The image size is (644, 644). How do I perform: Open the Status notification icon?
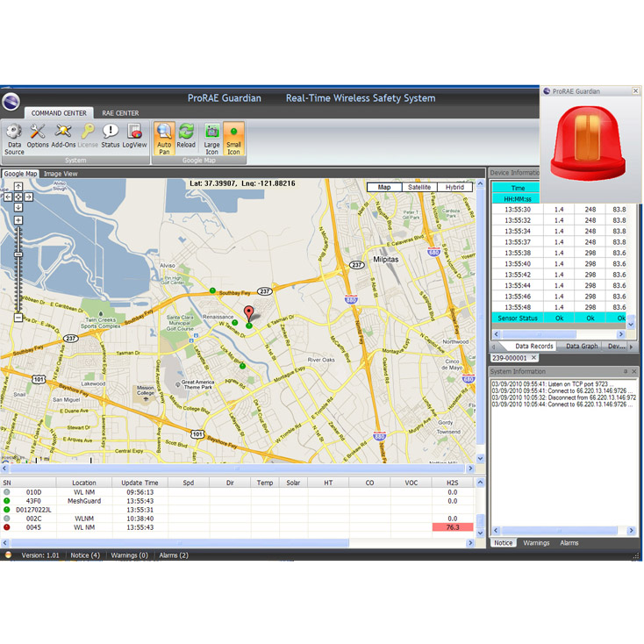pos(111,136)
